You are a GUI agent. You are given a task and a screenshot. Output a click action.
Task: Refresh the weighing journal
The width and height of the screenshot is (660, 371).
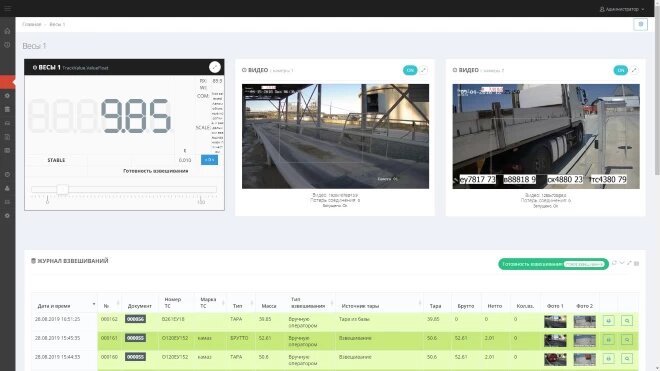tap(614, 263)
